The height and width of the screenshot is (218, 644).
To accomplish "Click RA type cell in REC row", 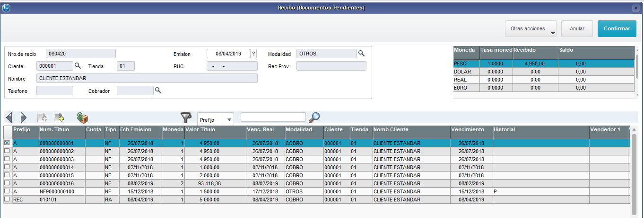I will [x=111, y=199].
